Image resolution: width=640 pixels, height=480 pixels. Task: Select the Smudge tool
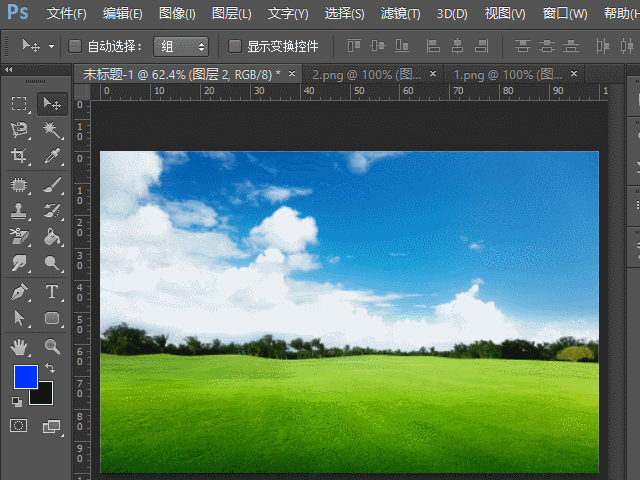point(19,263)
